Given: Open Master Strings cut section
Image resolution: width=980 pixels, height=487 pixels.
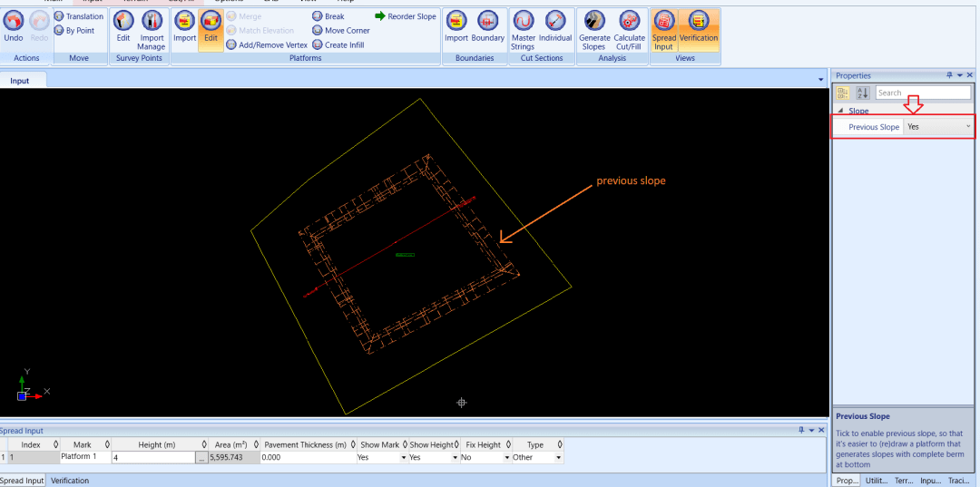Looking at the screenshot, I should coord(523,30).
